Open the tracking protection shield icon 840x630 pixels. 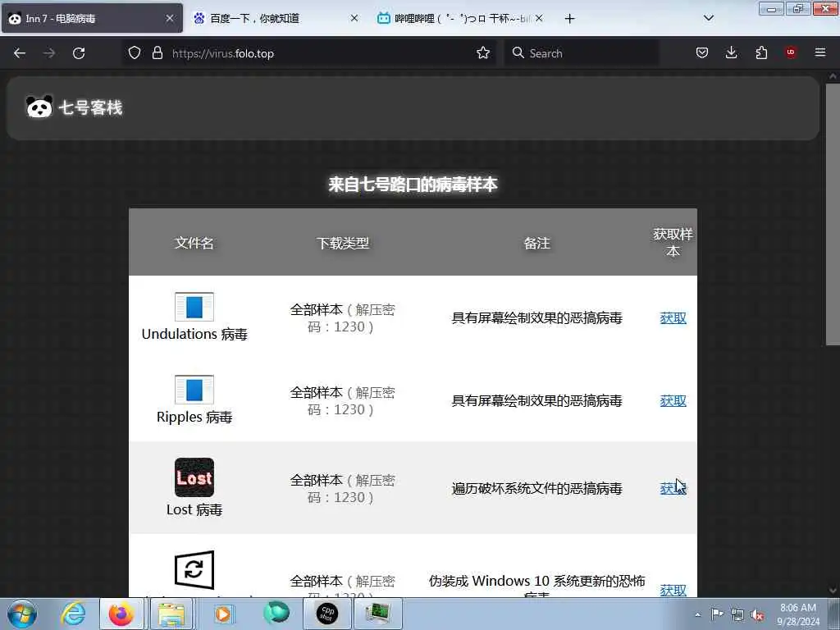(x=135, y=53)
